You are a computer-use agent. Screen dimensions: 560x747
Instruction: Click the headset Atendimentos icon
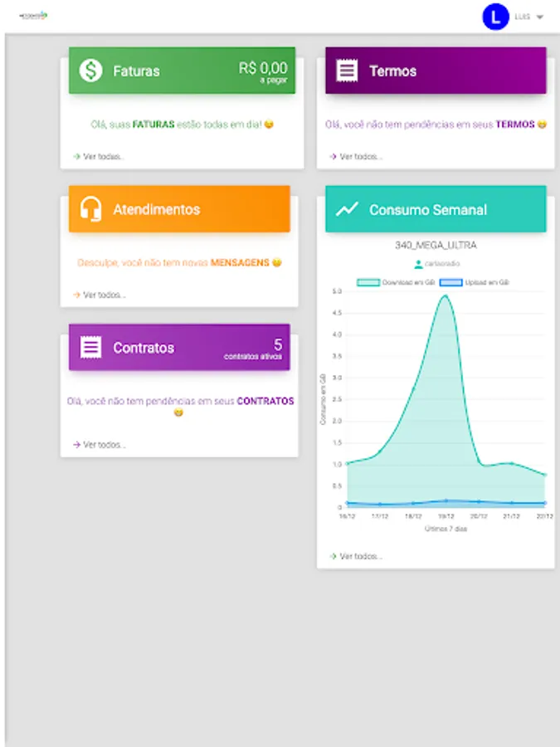click(x=90, y=209)
